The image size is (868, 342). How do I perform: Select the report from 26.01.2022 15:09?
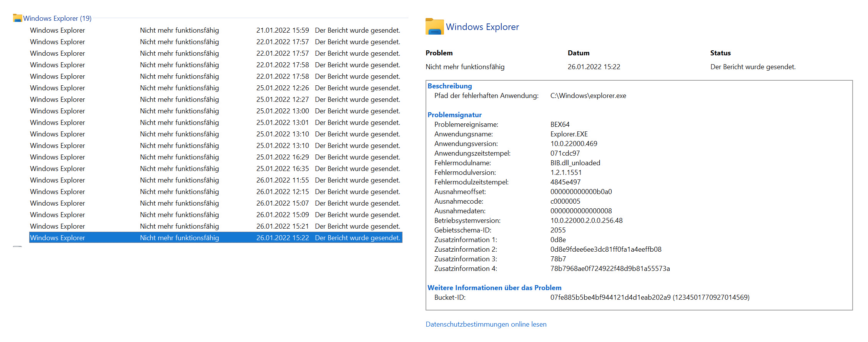click(216, 214)
